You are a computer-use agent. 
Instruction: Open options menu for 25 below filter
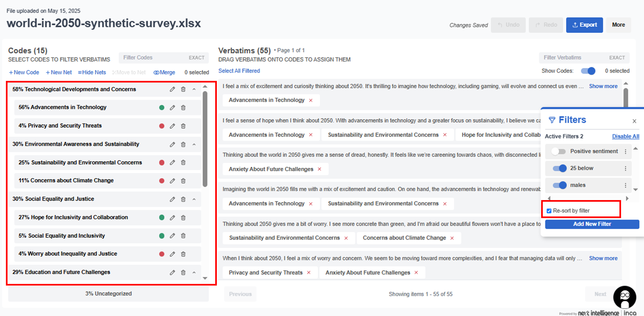click(625, 168)
